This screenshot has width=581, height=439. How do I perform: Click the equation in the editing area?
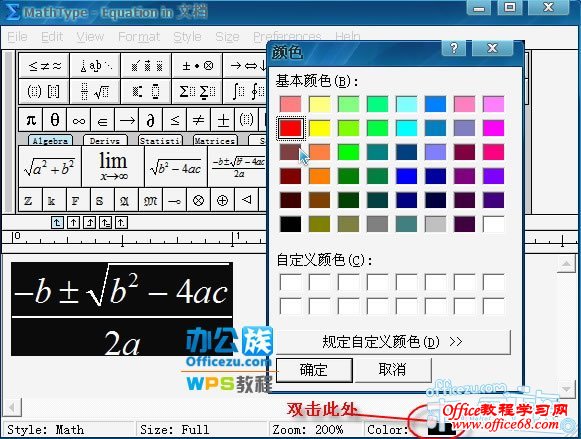coord(122,309)
